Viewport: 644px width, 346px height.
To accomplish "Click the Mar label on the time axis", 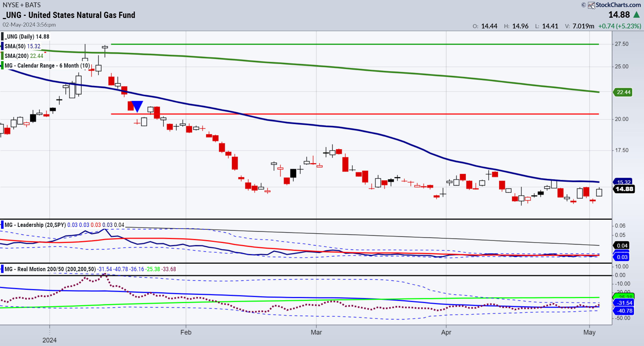I will [x=316, y=332].
